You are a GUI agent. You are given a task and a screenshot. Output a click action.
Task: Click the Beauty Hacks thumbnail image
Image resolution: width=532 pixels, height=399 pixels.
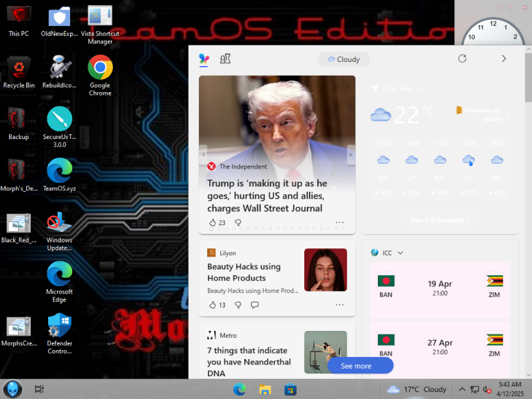coord(326,270)
